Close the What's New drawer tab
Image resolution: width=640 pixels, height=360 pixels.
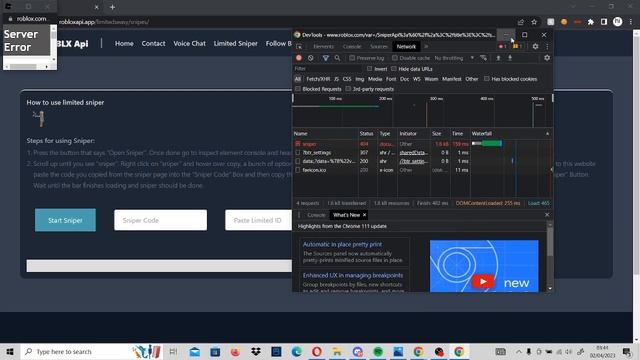pos(364,215)
